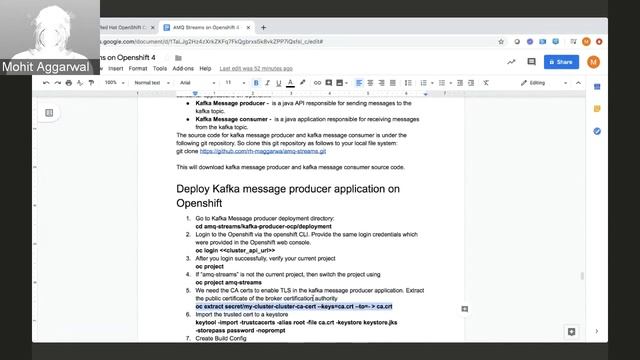
Task: Click the Insert link icon
Action: pos(317,83)
